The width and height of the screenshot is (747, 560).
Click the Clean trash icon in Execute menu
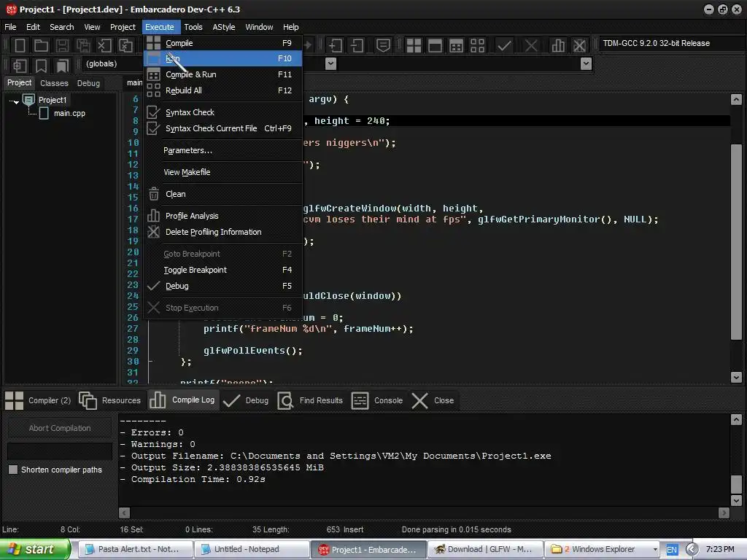click(153, 194)
